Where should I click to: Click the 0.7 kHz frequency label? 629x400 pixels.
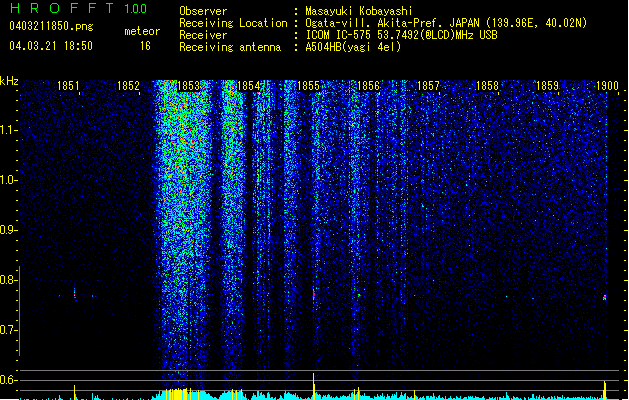coord(8,330)
